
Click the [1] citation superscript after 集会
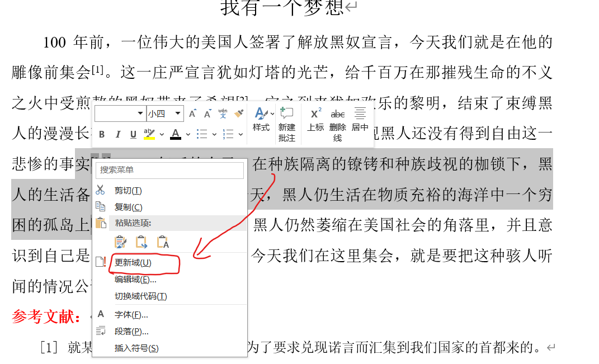point(97,69)
